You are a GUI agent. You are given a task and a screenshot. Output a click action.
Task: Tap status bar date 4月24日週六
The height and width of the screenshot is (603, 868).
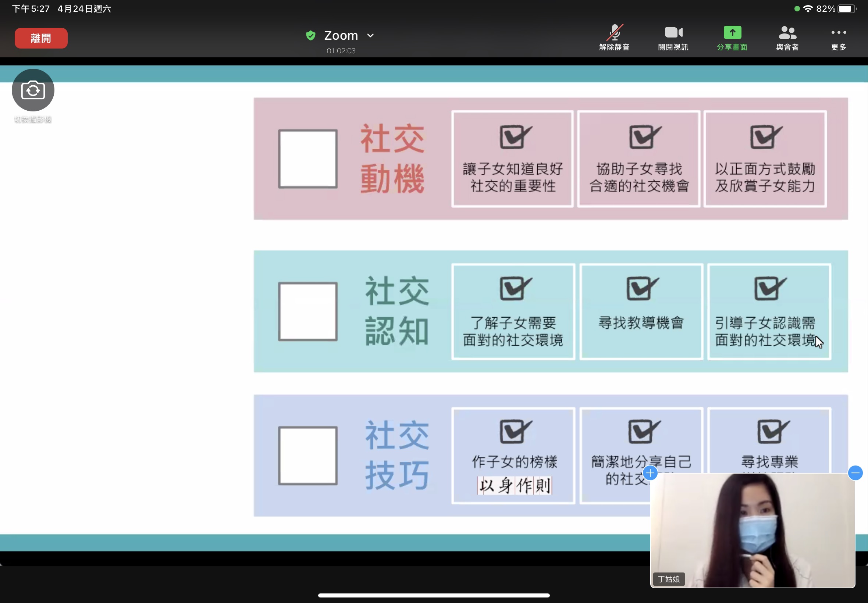tap(84, 9)
